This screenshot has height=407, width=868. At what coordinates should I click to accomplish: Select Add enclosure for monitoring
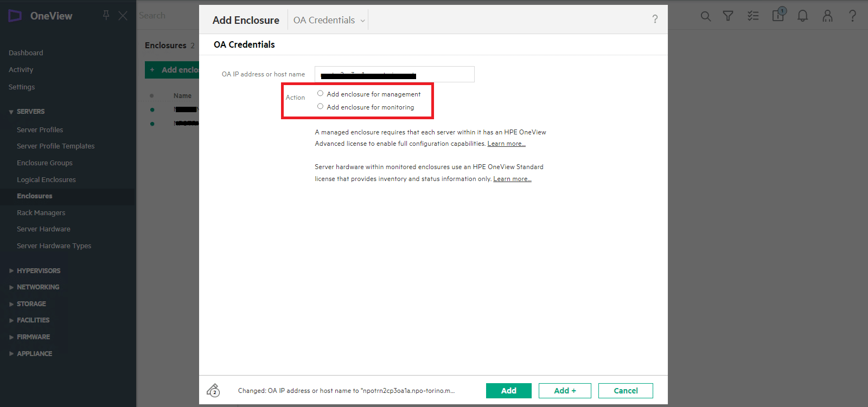(x=320, y=106)
